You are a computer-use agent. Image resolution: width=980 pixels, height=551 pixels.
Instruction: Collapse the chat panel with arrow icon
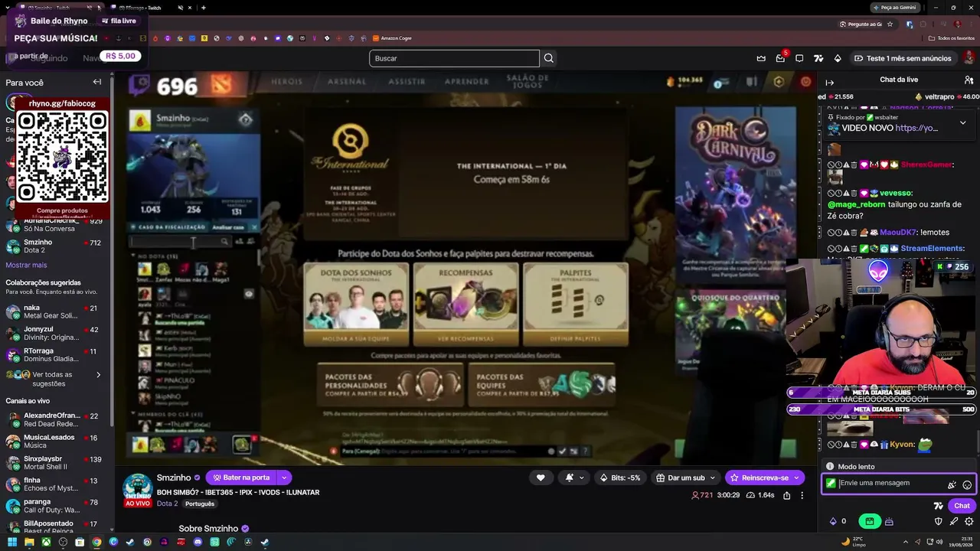click(x=830, y=82)
